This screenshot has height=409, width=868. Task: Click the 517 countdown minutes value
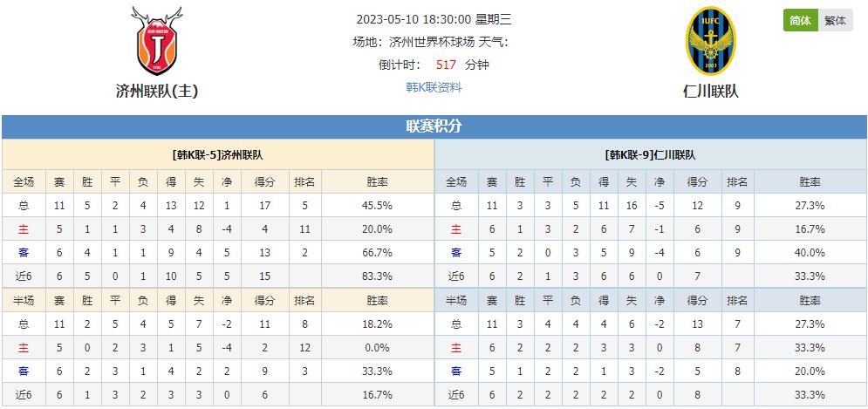(x=446, y=65)
